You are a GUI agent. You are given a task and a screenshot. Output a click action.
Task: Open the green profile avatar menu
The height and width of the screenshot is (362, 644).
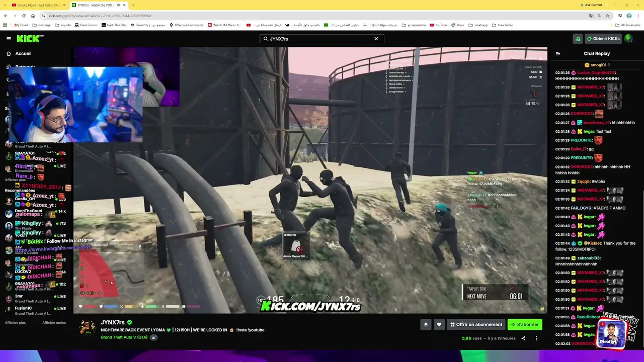(x=628, y=39)
